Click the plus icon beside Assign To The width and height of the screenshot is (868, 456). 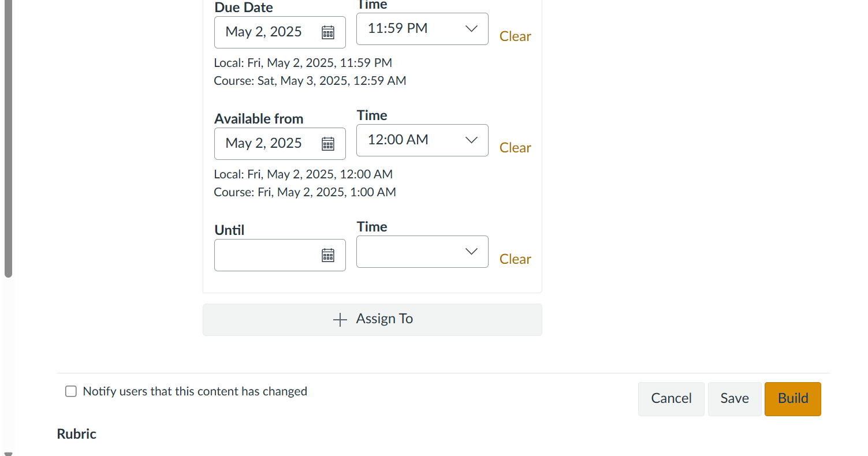[340, 320]
